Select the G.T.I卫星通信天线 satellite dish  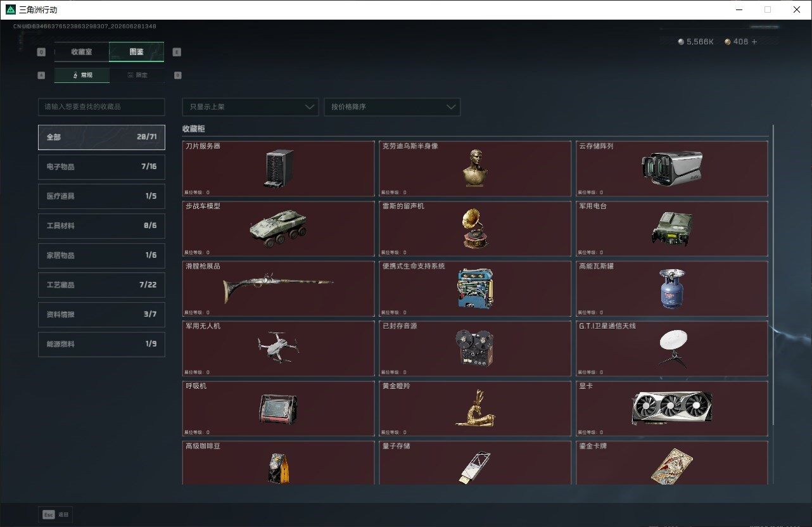click(672, 348)
